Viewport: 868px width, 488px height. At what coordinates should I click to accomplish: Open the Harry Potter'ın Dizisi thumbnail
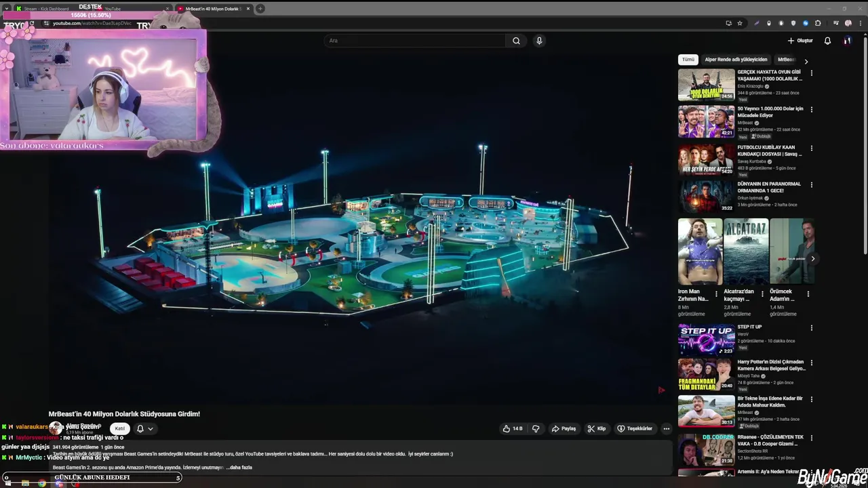point(706,374)
